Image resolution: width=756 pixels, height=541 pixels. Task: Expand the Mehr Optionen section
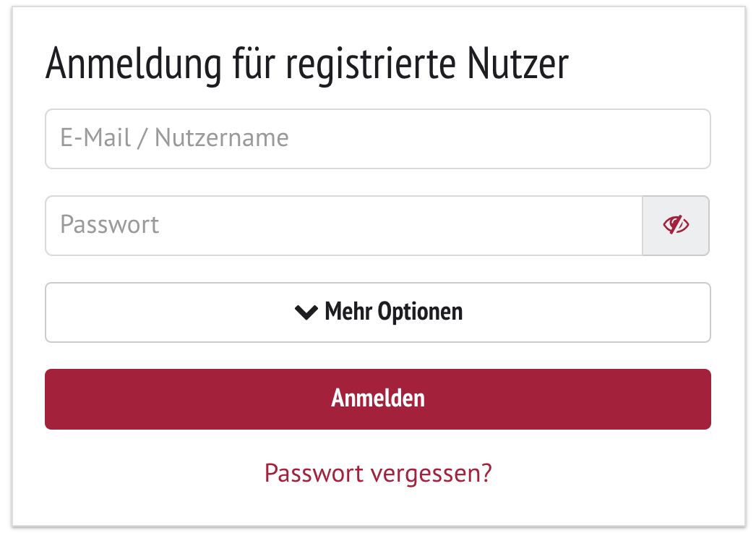[x=378, y=312]
